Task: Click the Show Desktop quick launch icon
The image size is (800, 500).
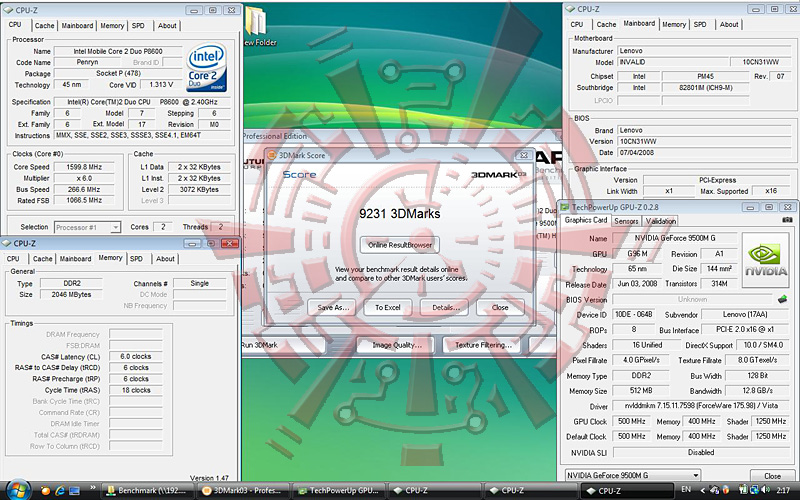Action: (74, 491)
